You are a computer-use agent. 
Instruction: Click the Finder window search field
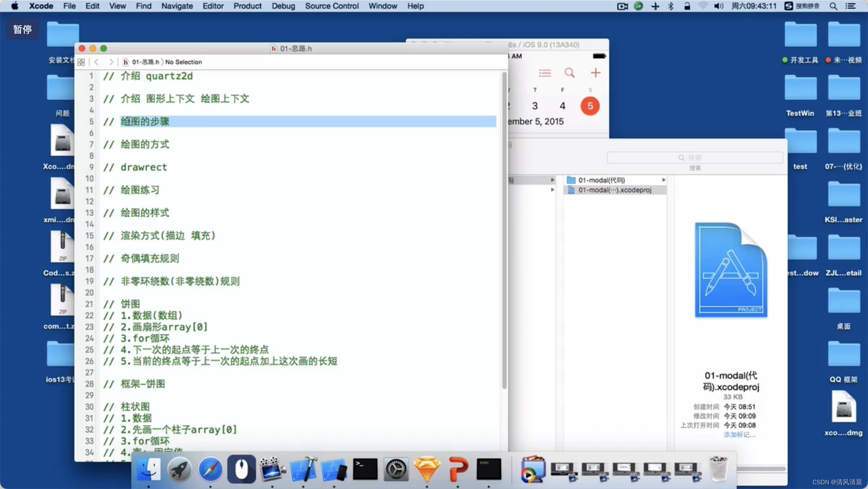coord(695,158)
